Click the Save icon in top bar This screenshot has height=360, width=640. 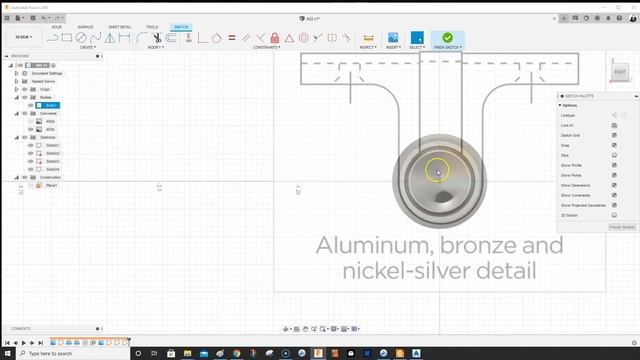pos(33,18)
